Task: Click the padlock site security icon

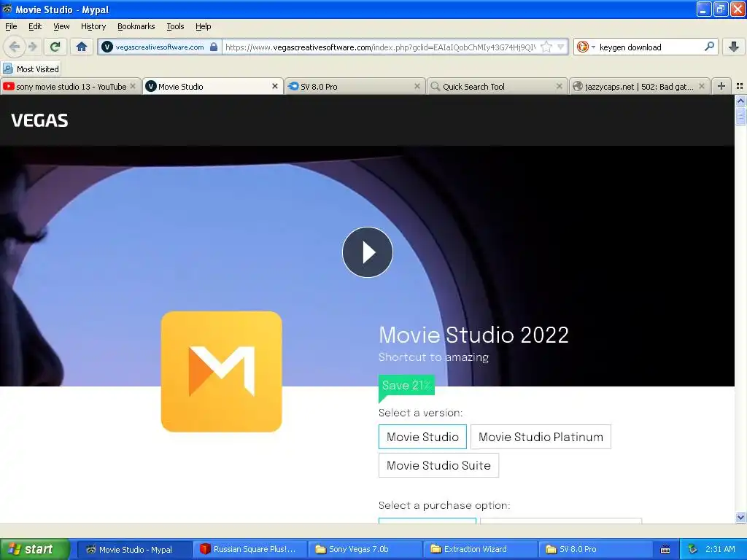Action: (x=214, y=47)
